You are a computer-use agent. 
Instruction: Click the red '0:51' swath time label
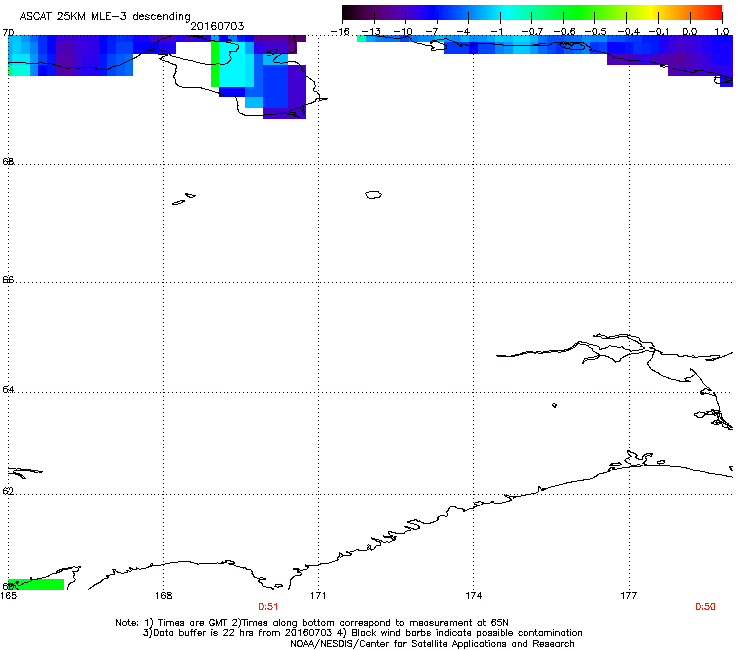268,607
